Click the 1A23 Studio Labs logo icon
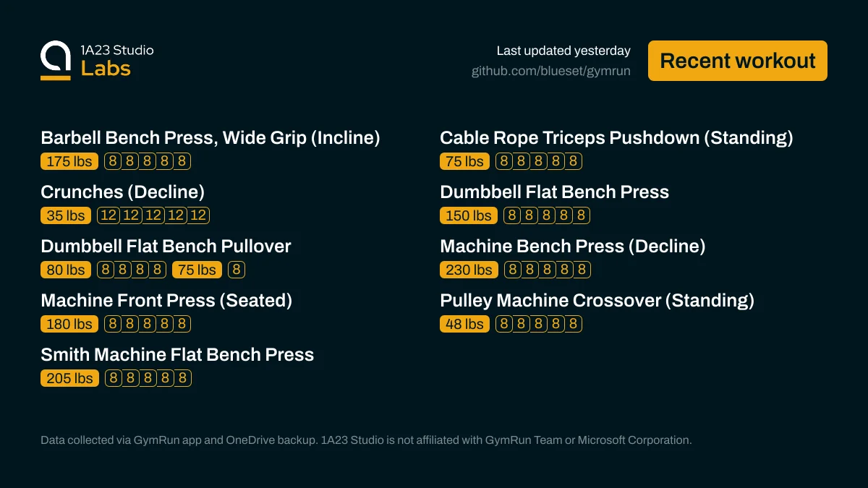Viewport: 868px width, 488px height. pos(56,61)
